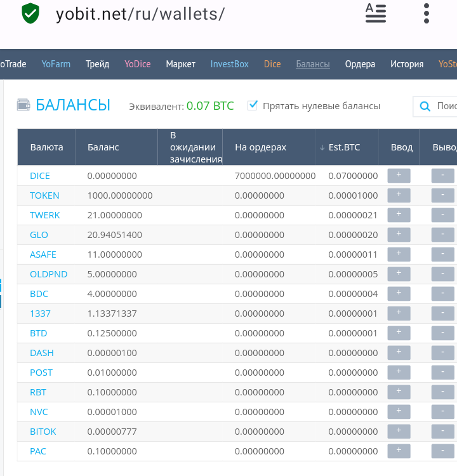
Task: Sort by Est.BTC column arrow
Action: tap(322, 148)
